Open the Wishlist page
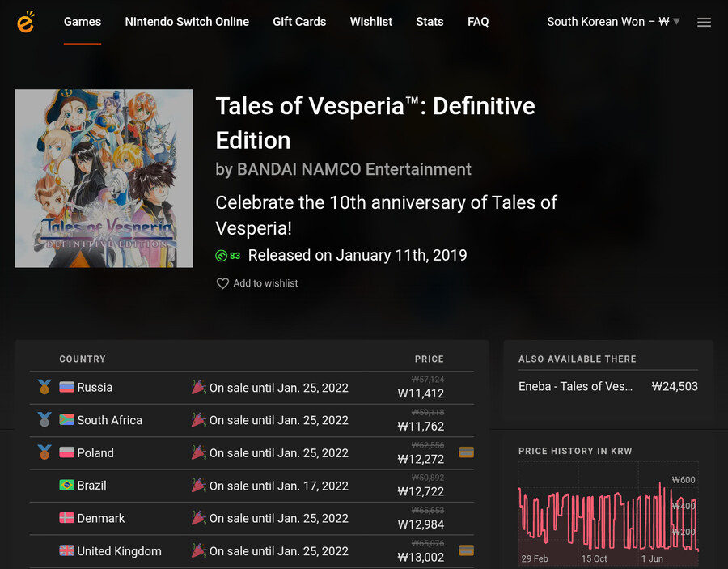 point(371,22)
